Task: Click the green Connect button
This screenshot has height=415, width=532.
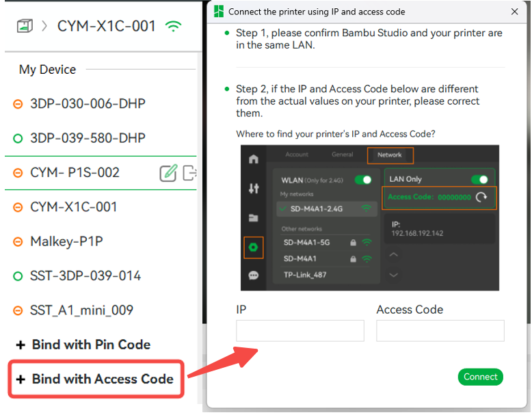Action: (480, 377)
